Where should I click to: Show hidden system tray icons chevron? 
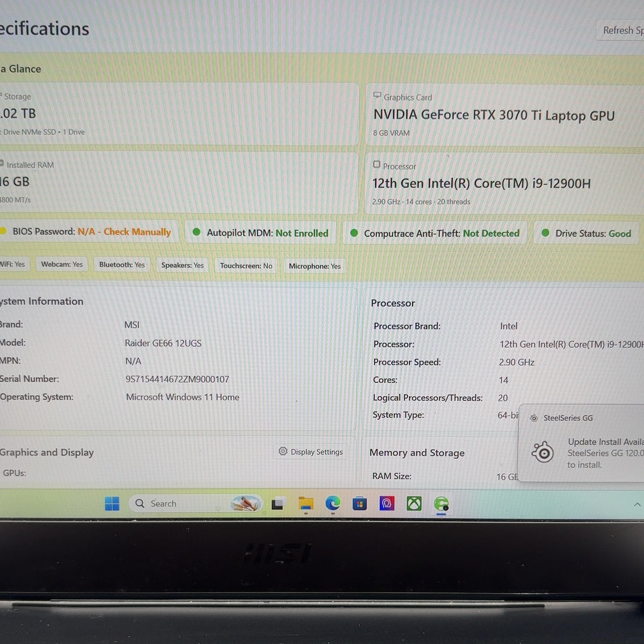point(637,504)
